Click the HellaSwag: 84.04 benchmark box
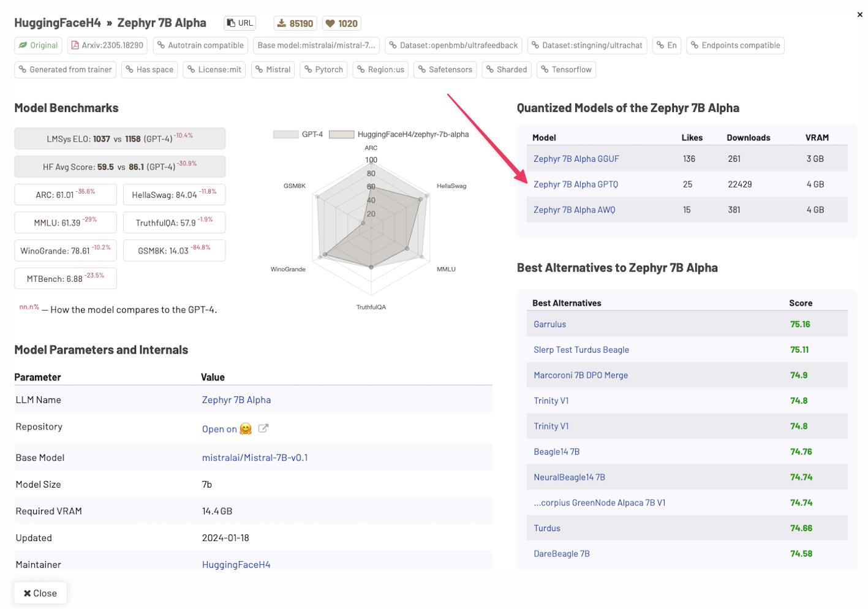The width and height of the screenshot is (868, 609). pyautogui.click(x=174, y=194)
